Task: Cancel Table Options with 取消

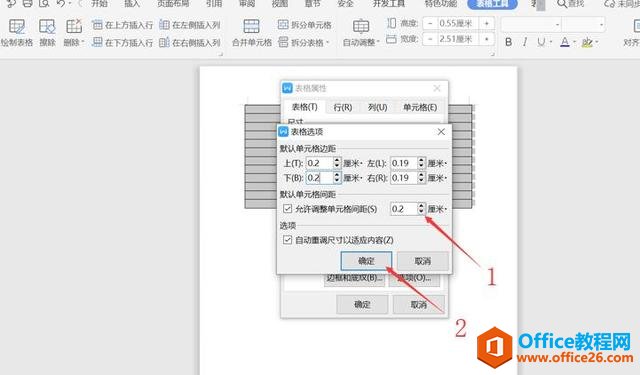Action: tap(422, 261)
